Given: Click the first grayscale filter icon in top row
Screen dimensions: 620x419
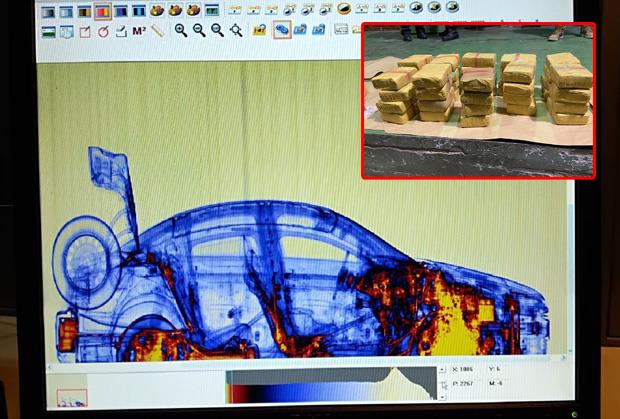Looking at the screenshot, I should (47, 12).
